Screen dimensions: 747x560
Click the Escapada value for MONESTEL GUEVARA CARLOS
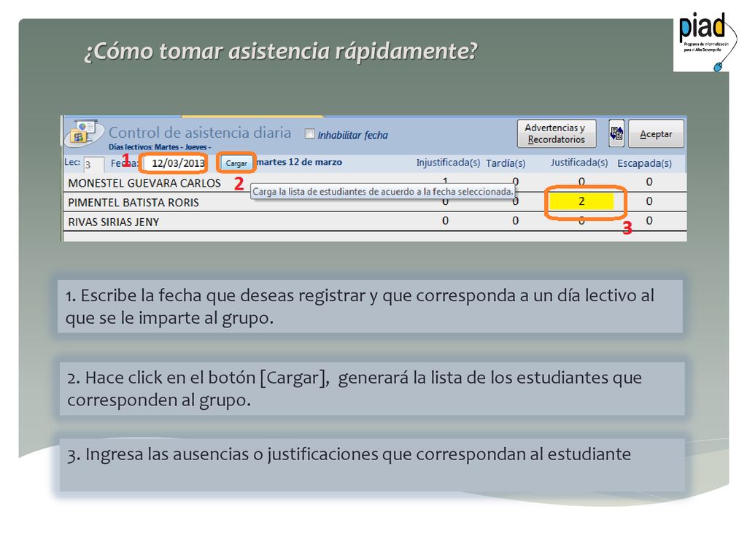click(x=649, y=182)
